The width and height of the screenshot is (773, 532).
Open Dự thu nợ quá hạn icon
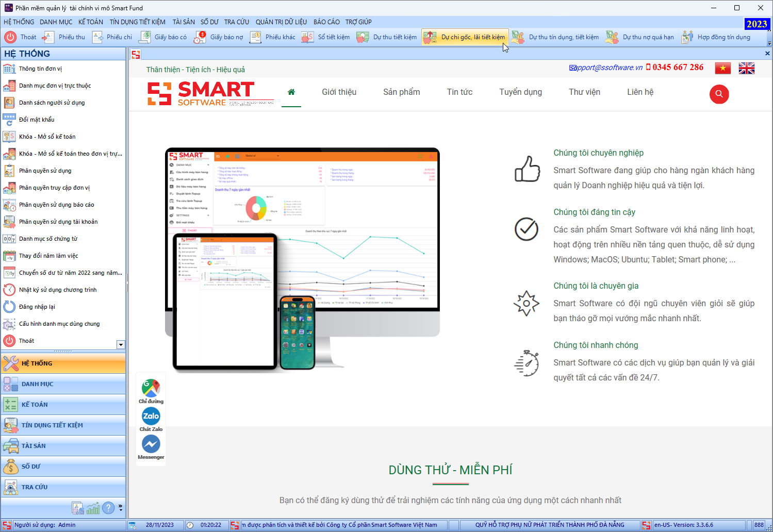click(x=612, y=37)
